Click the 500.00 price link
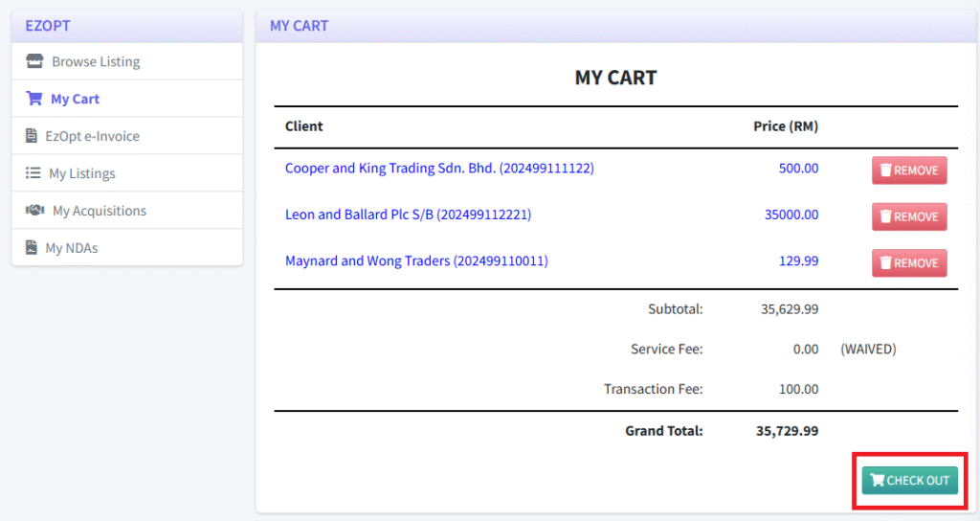 (x=799, y=169)
